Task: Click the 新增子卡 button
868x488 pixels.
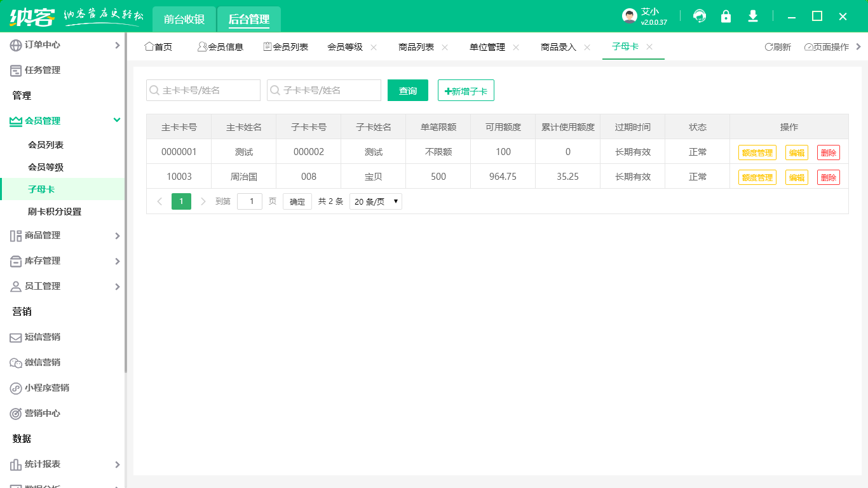Action: [466, 90]
